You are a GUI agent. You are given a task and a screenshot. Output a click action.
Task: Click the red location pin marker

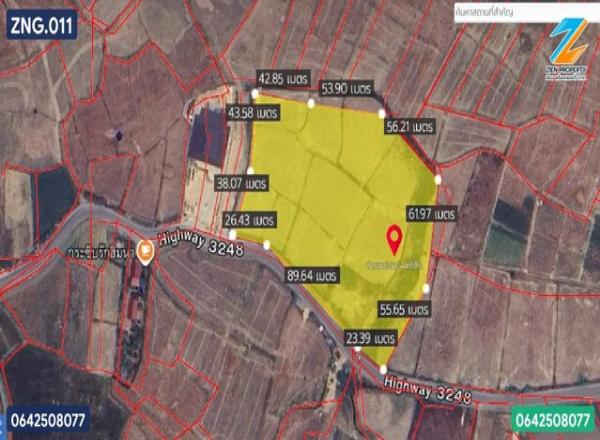coord(394,240)
